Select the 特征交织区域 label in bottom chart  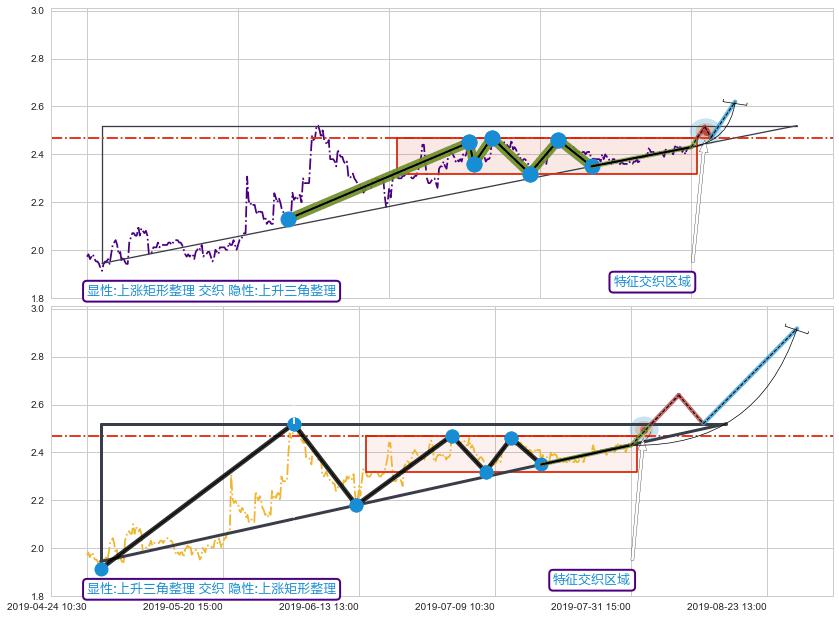click(x=592, y=579)
